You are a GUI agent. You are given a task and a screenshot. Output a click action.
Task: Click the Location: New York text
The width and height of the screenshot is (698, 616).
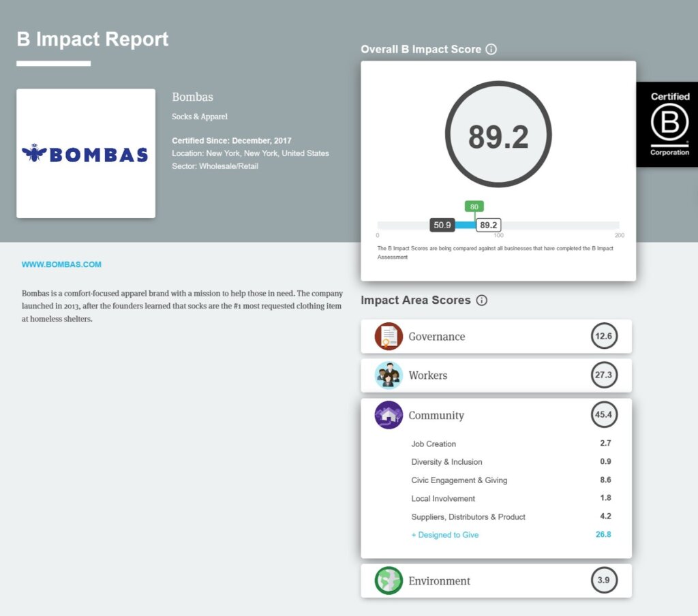coord(250,153)
